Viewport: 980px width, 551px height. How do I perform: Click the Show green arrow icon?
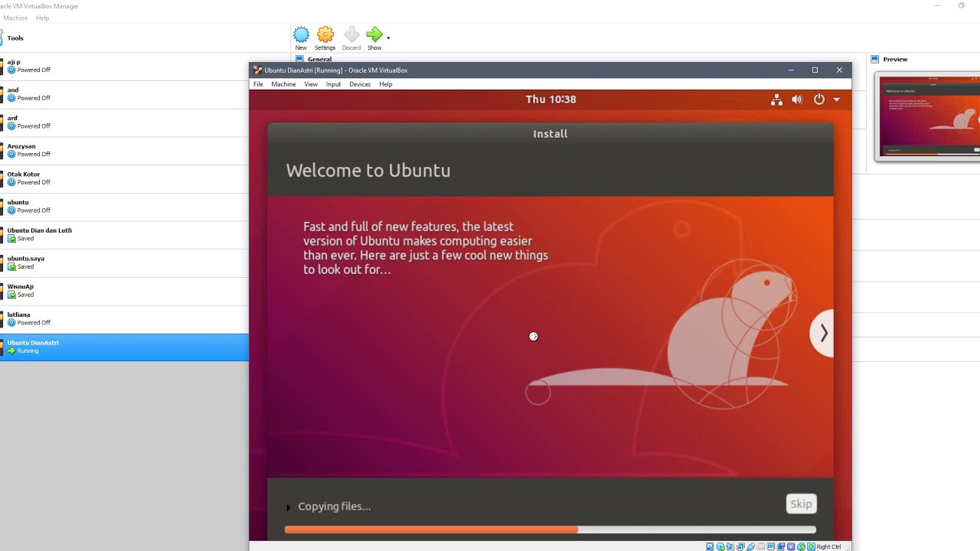374,34
